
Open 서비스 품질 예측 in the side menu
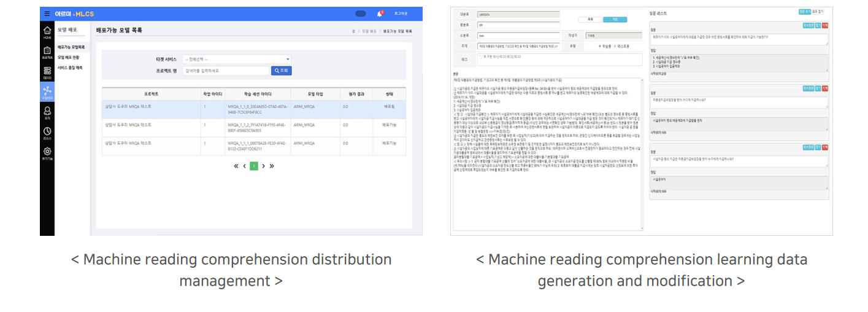pos(71,68)
